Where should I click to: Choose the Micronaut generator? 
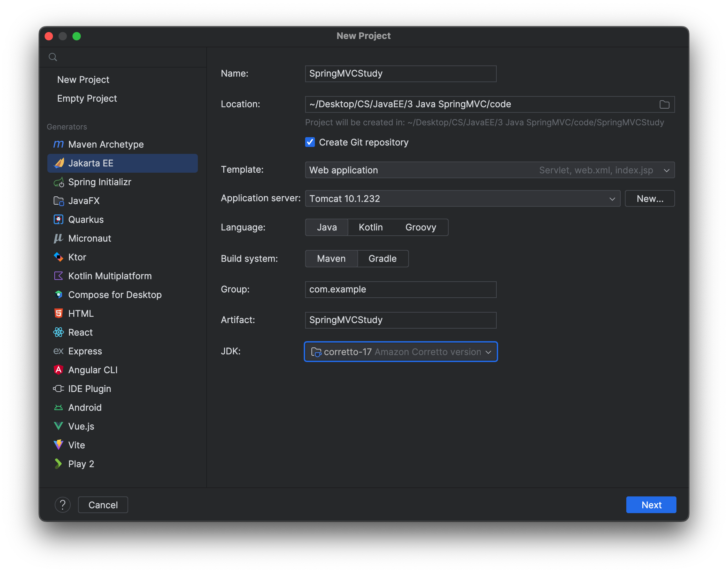(x=90, y=238)
